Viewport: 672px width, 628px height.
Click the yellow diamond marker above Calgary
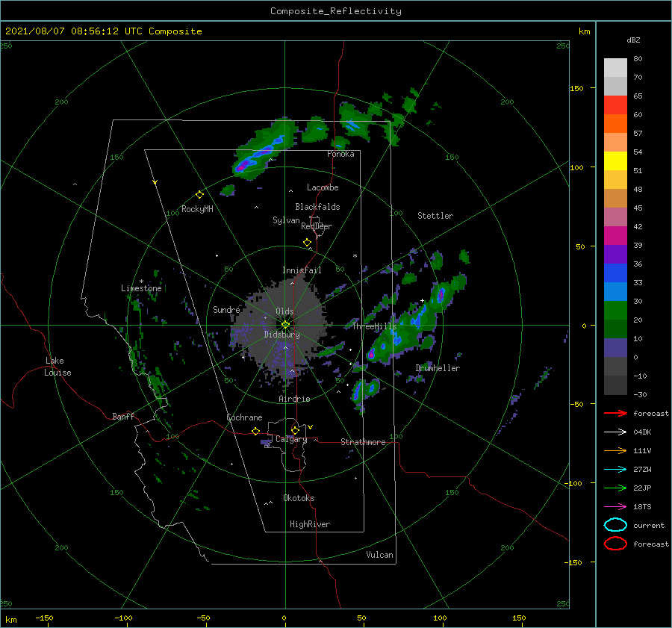pos(295,430)
